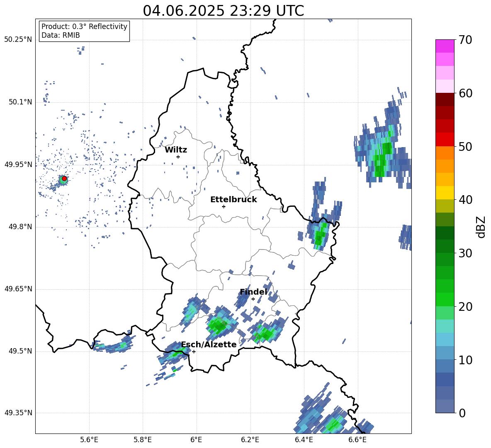Click the 0 colorbar tick label

click(x=462, y=413)
